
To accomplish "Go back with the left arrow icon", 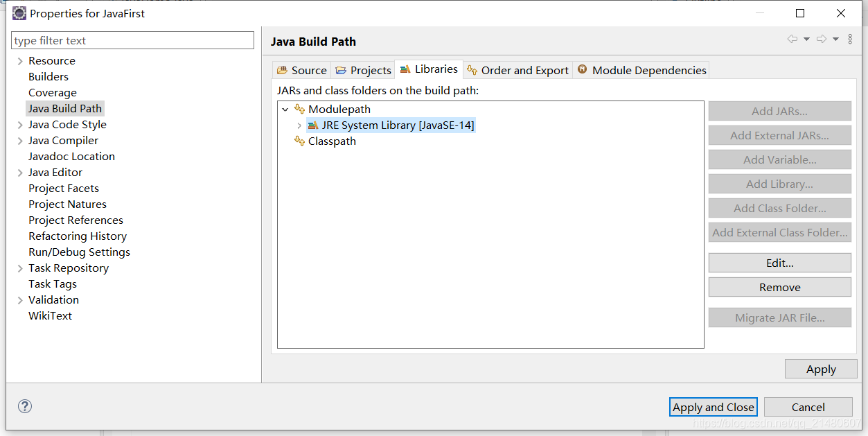I will 792,40.
